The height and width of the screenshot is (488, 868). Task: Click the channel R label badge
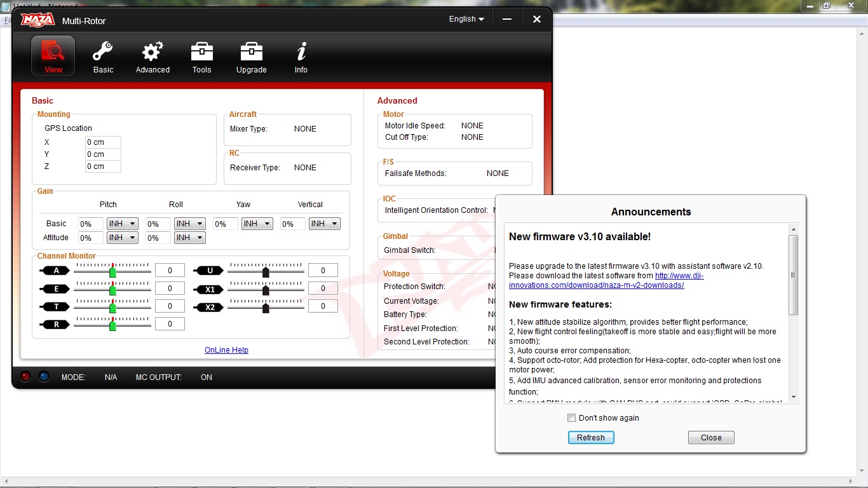click(x=55, y=325)
